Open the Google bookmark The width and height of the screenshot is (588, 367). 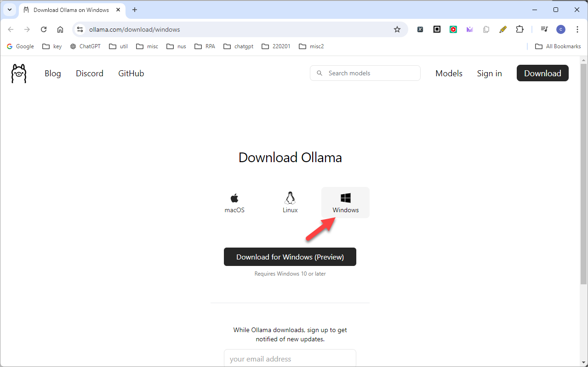click(20, 46)
